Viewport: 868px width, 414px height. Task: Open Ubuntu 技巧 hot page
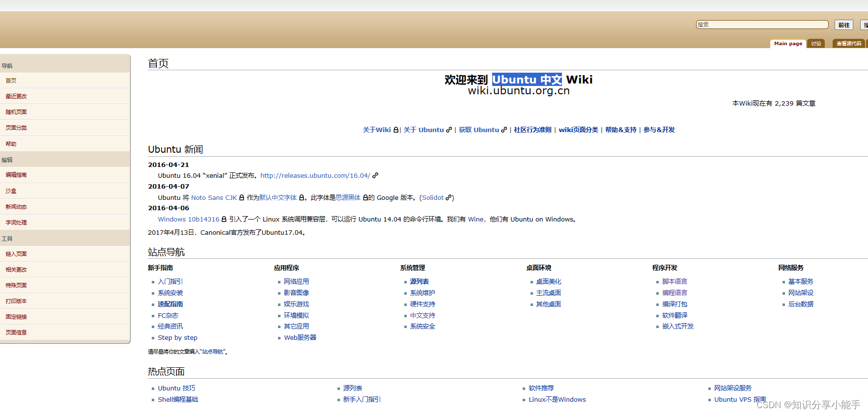[176, 388]
